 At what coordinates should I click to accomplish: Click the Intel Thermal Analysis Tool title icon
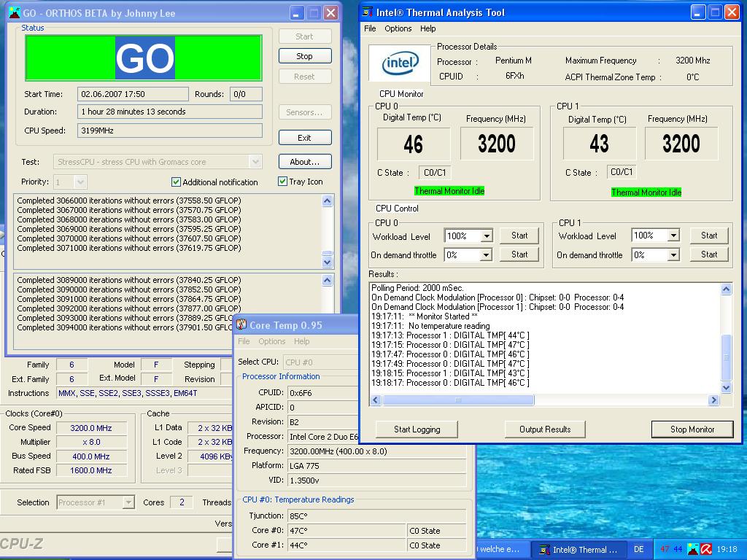(x=368, y=12)
